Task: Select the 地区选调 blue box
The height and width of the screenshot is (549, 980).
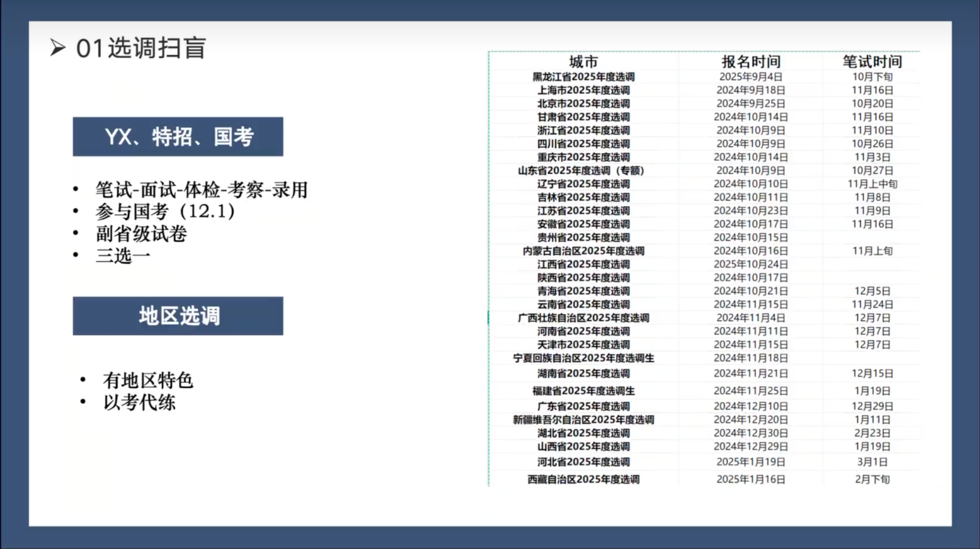Action: pyautogui.click(x=178, y=316)
